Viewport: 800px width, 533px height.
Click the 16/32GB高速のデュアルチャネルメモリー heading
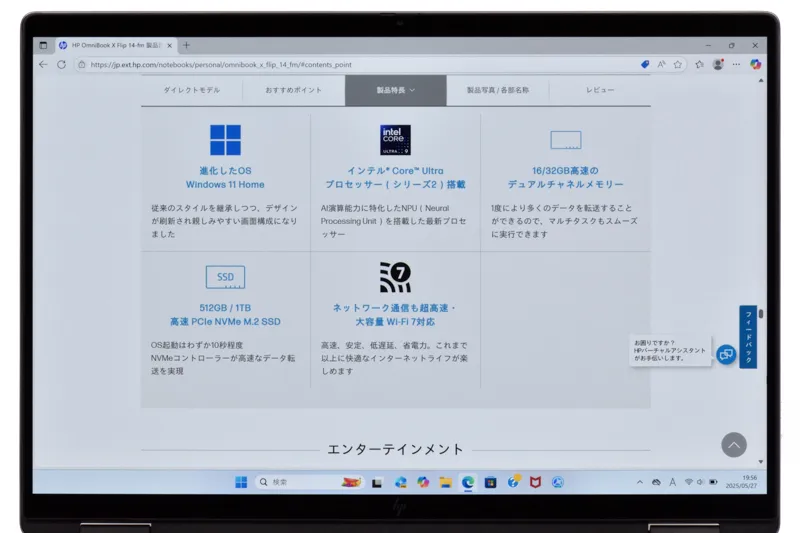click(x=565, y=177)
